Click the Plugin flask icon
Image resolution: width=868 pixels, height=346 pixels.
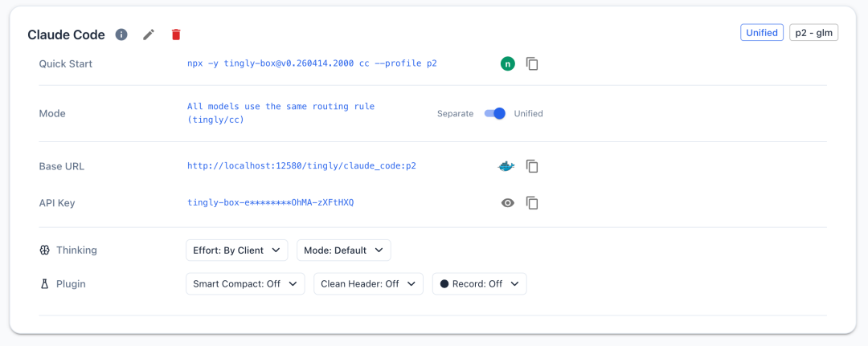(x=45, y=284)
